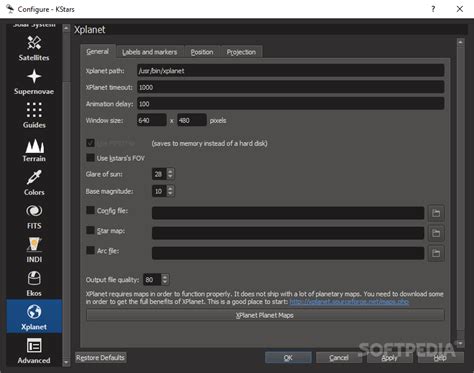Click the Restore Defaults button
This screenshot has height=373, width=474.
(100, 358)
